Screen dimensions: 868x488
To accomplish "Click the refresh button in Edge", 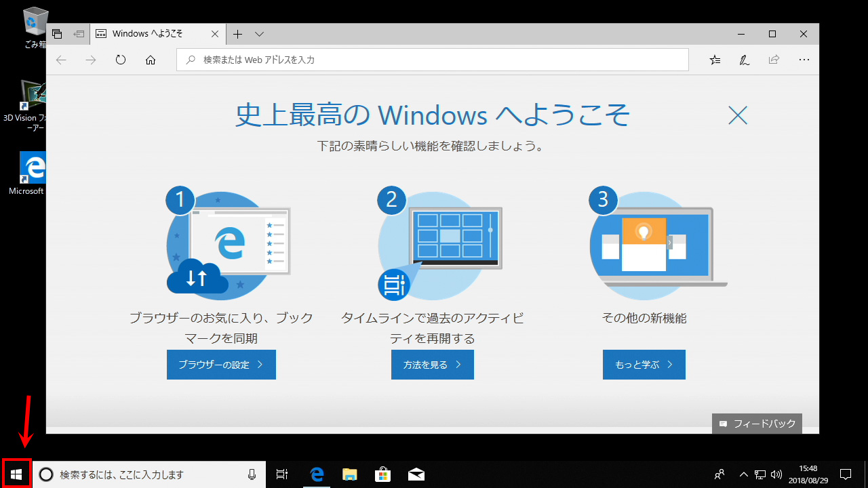I will pyautogui.click(x=121, y=60).
